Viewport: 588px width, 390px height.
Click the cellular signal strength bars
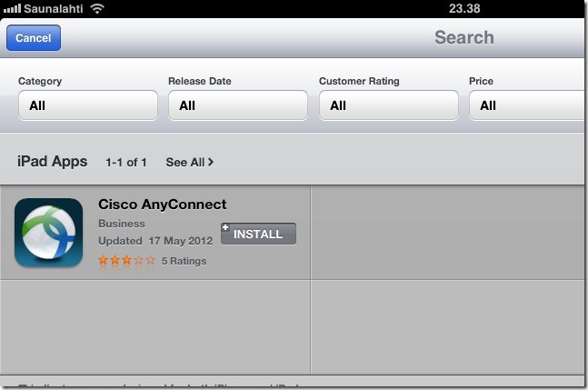[11, 8]
